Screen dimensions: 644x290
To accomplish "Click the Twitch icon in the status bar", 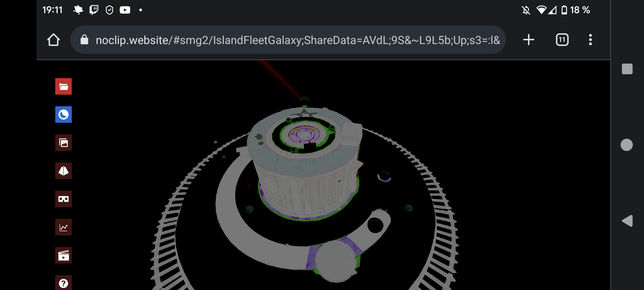I will tap(94, 10).
